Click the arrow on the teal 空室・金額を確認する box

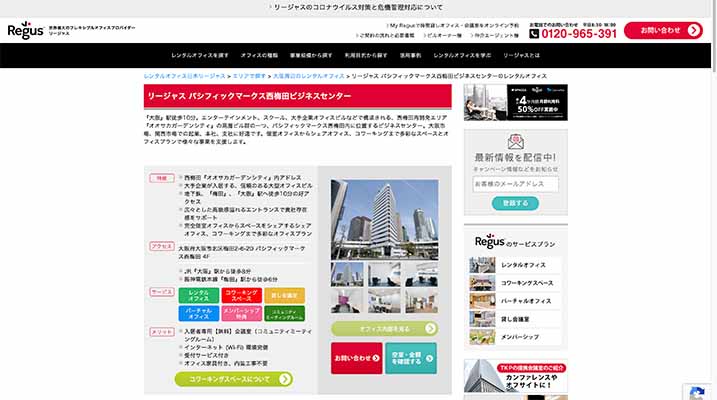[x=429, y=358]
